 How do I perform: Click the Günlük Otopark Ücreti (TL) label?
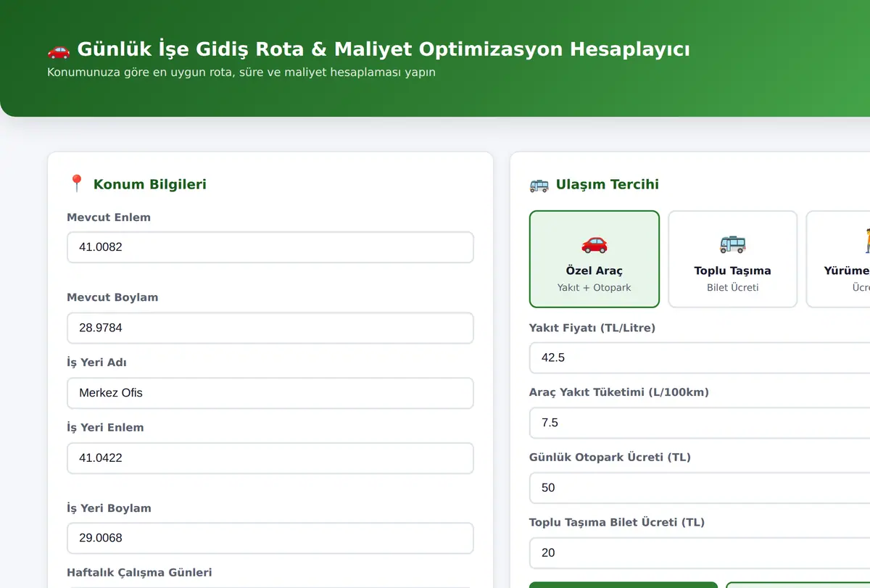[610, 457]
